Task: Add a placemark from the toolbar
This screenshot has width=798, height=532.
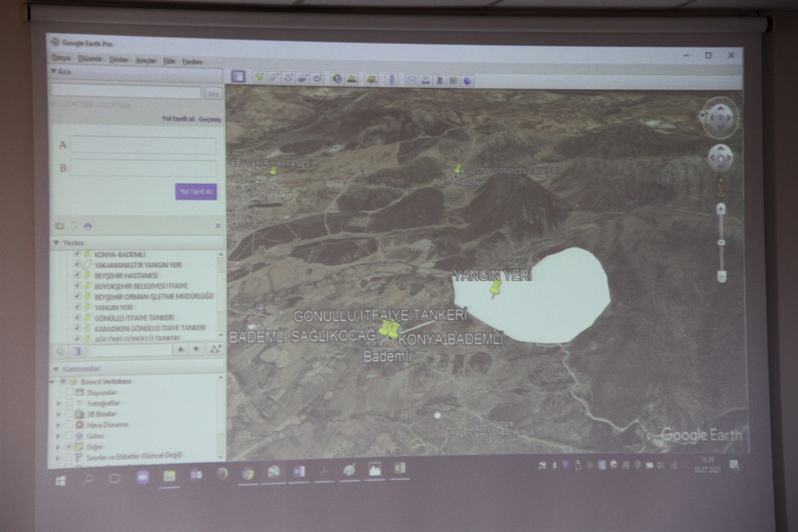Action: pyautogui.click(x=259, y=77)
